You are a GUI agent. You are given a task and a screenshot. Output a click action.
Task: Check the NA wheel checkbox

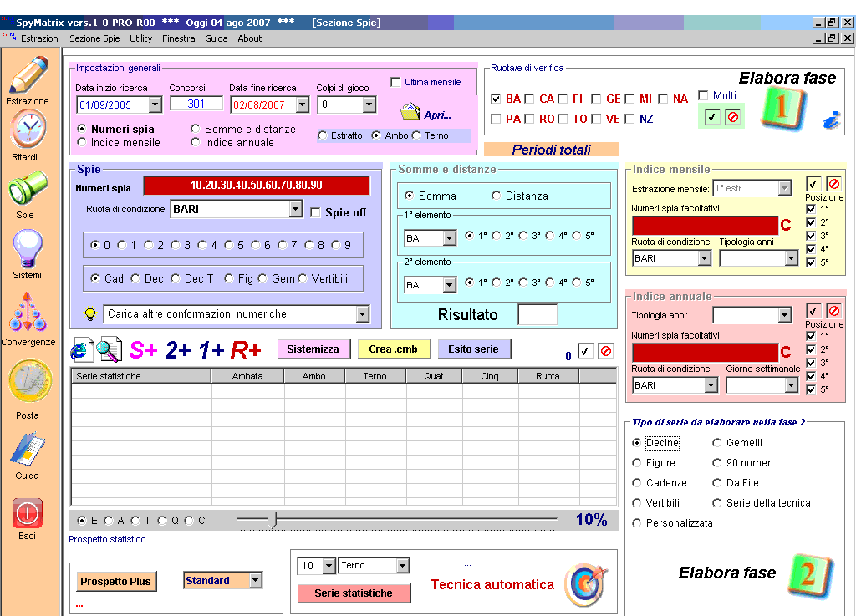click(663, 99)
